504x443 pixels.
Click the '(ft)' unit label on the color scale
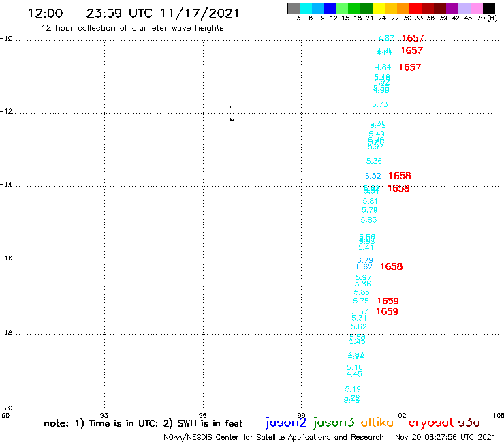click(x=492, y=18)
